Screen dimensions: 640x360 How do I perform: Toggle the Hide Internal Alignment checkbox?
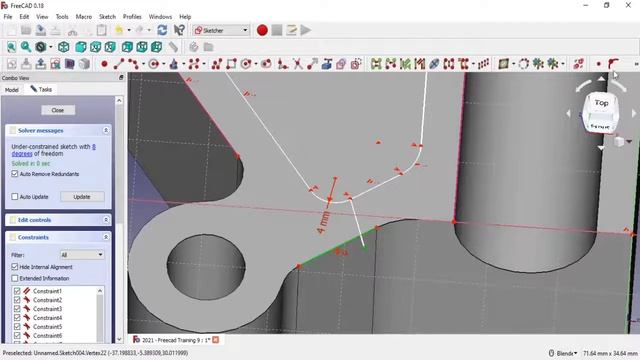[x=15, y=267]
